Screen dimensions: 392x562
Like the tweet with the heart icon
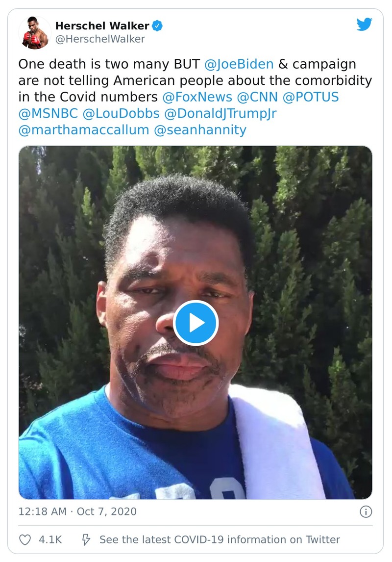click(25, 539)
